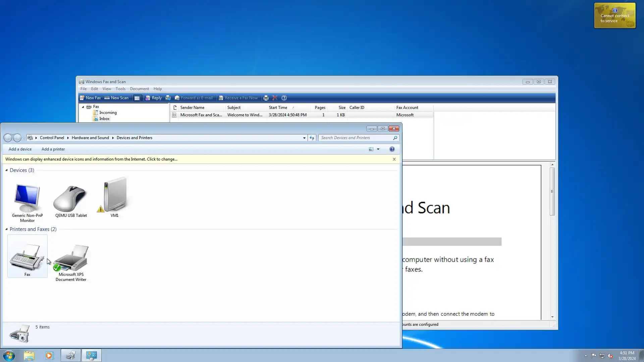Click the New Scan toolbar button

click(x=116, y=98)
